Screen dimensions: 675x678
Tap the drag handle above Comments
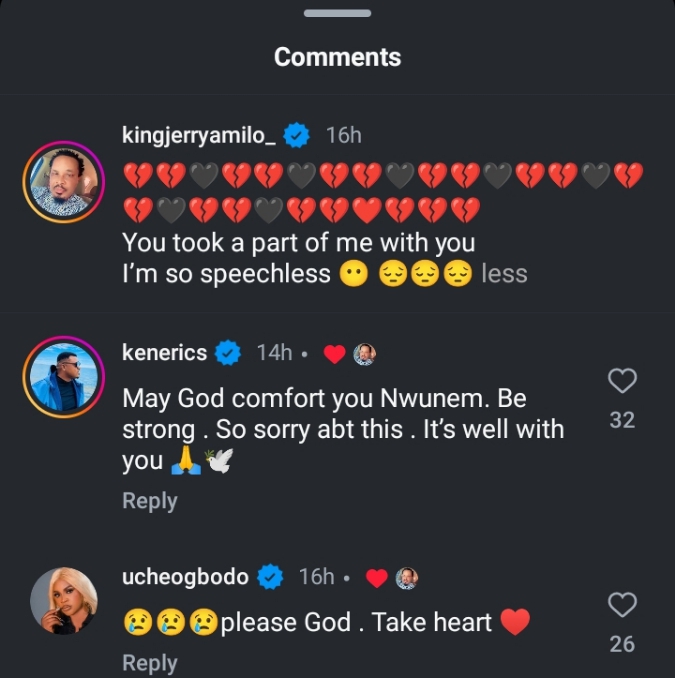(337, 13)
